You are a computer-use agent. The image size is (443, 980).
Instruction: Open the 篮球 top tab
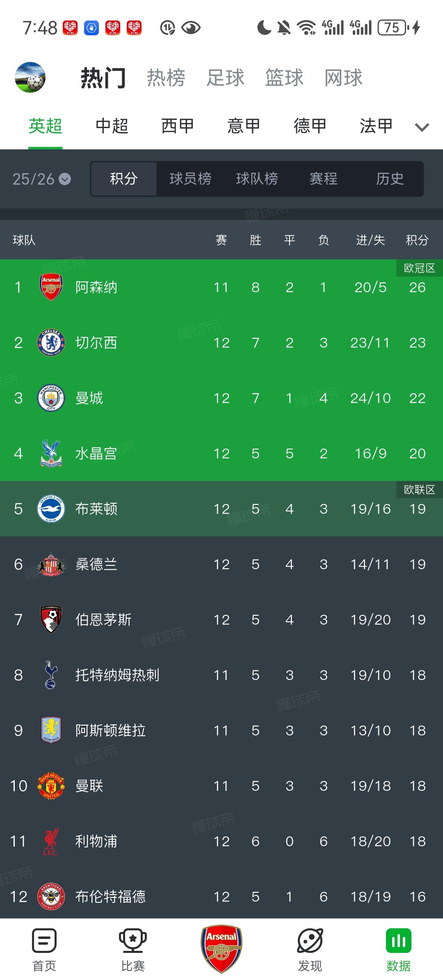[284, 78]
